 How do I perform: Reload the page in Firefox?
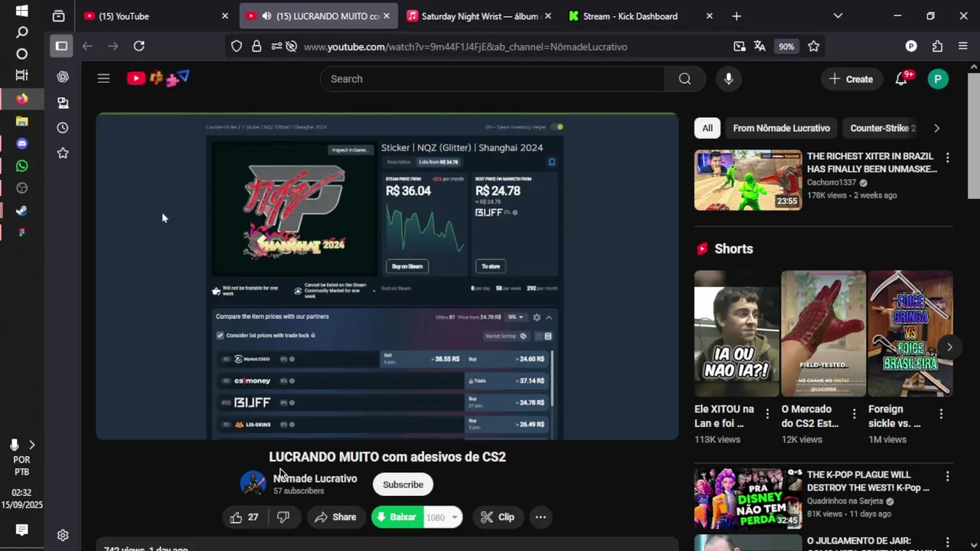(x=139, y=47)
